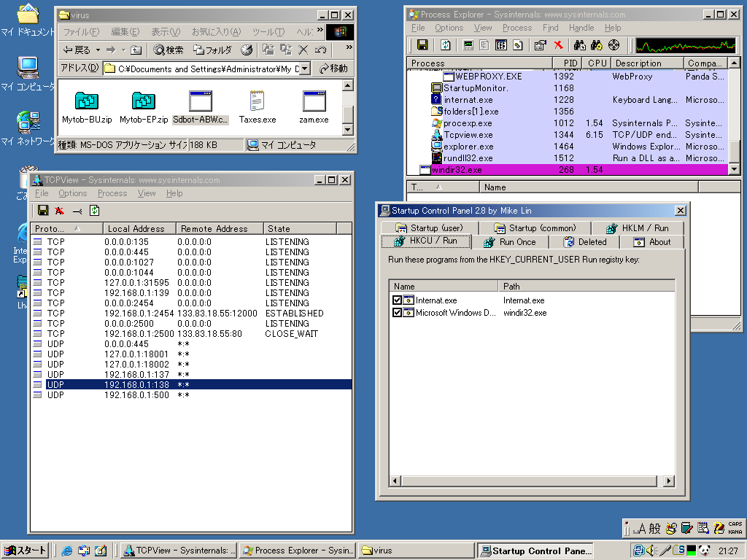The height and width of the screenshot is (560, 747).
Task: Click the Save icon in Process Explorer toolbar
Action: click(422, 45)
